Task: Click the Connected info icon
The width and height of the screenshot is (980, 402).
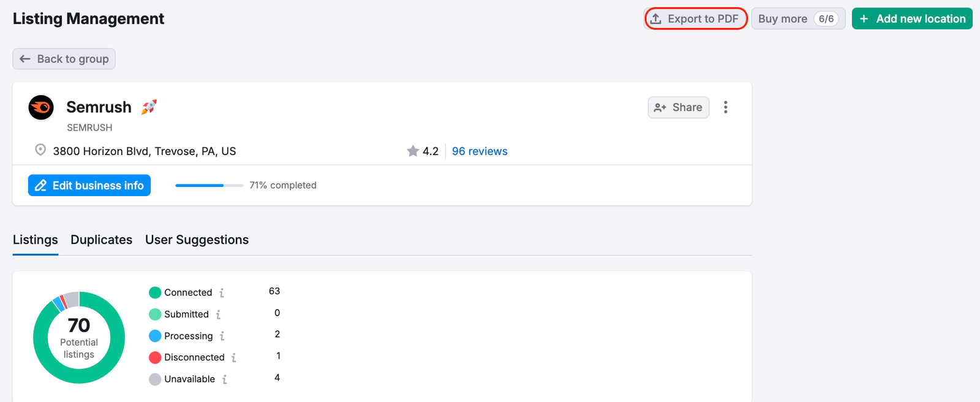Action: 222,293
